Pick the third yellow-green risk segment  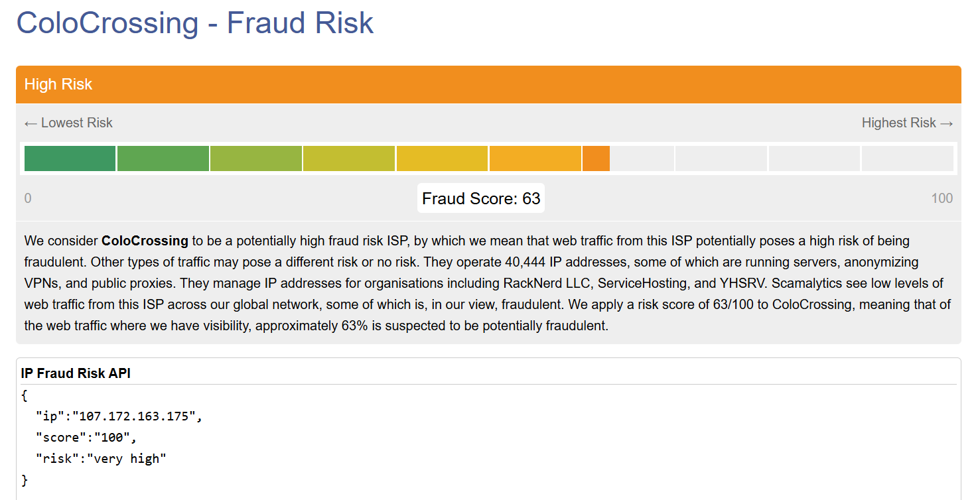(256, 158)
